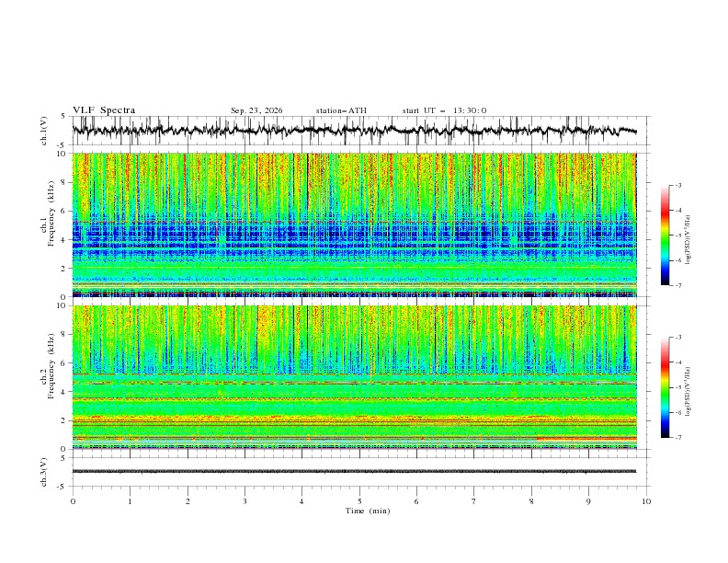Screen dimensions: 728x563
Task: Click the ch.1(V) waveform axis label
Action: point(44,131)
